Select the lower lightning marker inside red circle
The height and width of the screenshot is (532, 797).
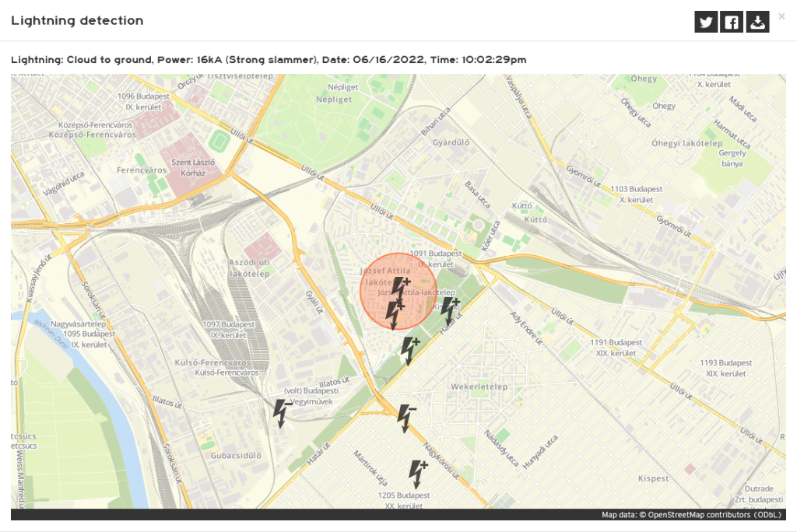click(395, 314)
